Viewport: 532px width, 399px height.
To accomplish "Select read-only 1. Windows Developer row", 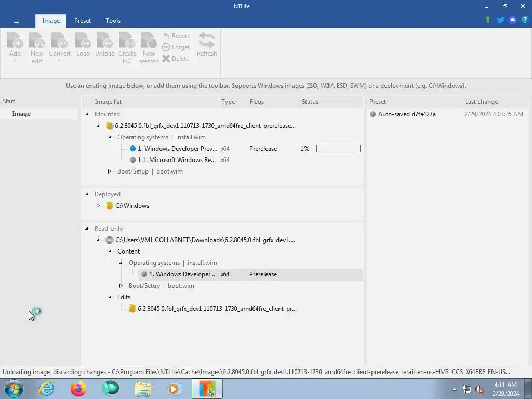I will click(250, 274).
